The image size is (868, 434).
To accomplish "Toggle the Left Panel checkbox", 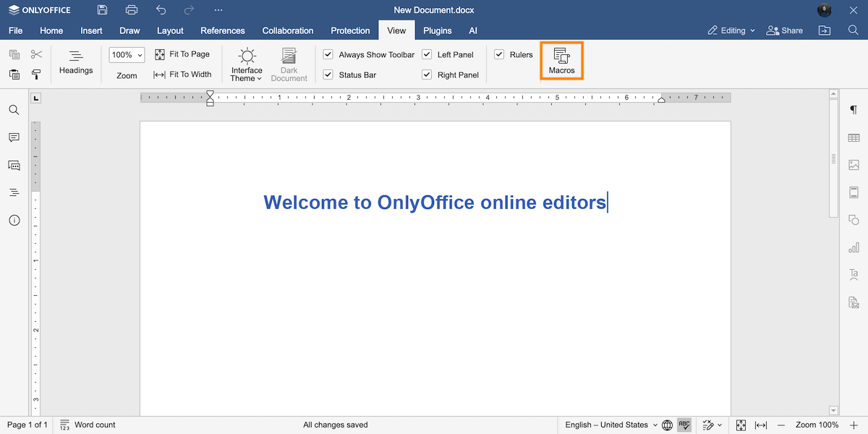I will click(x=427, y=54).
